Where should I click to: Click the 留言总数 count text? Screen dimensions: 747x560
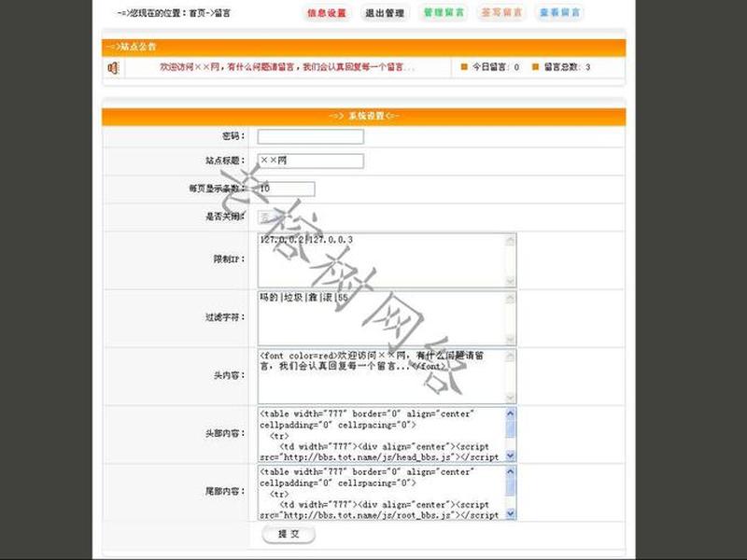[567, 67]
